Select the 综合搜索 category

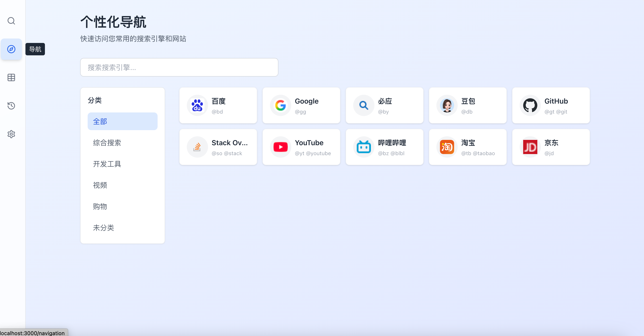pyautogui.click(x=123, y=143)
